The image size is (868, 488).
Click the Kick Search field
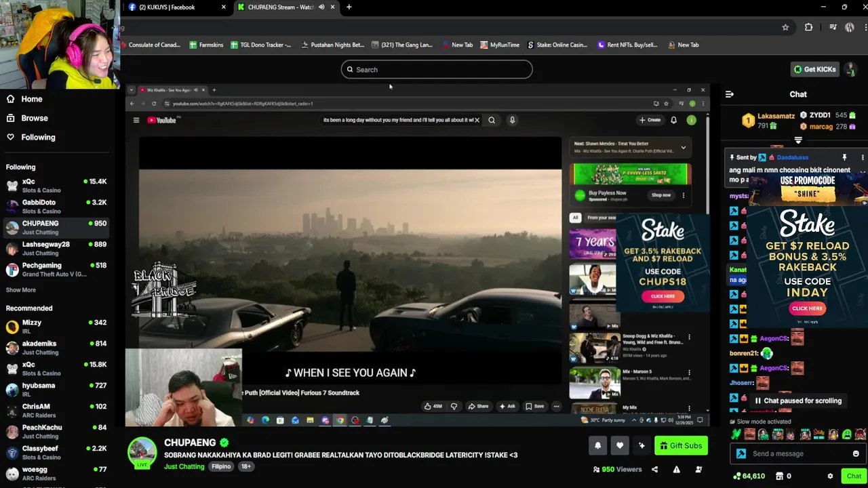coord(437,69)
